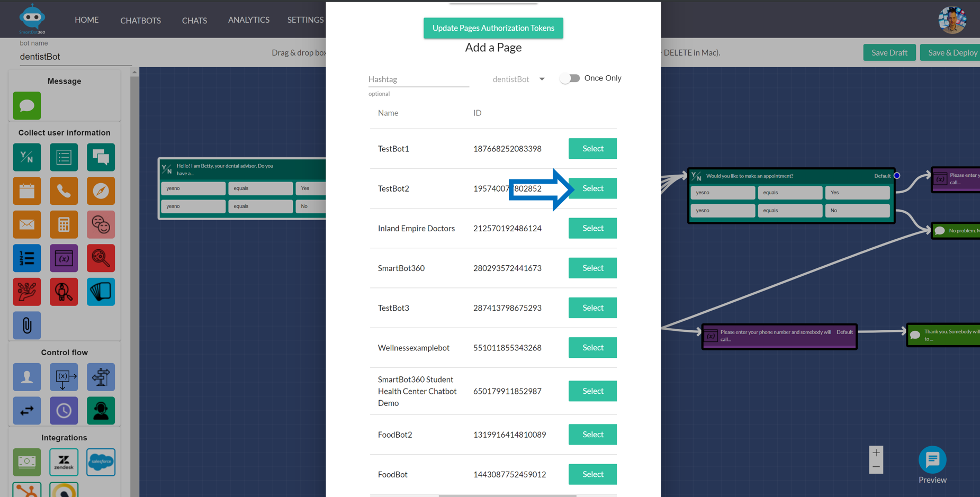Screen dimensions: 980x497
Task: Toggle the Once Only switch
Action: [x=570, y=78]
